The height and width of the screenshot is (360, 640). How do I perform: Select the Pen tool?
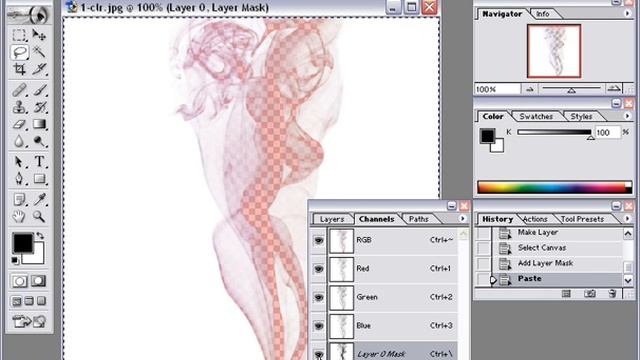pyautogui.click(x=19, y=179)
